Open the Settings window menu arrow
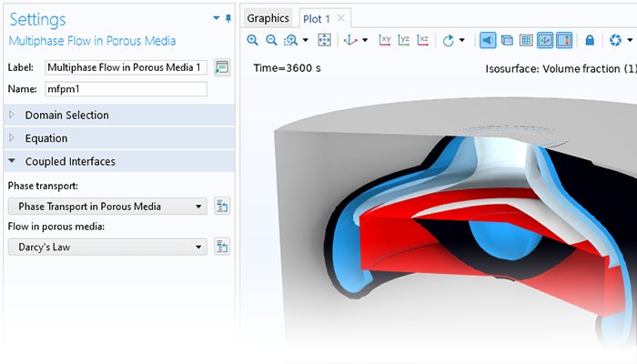Screen dimensions: 637x364 217,18
